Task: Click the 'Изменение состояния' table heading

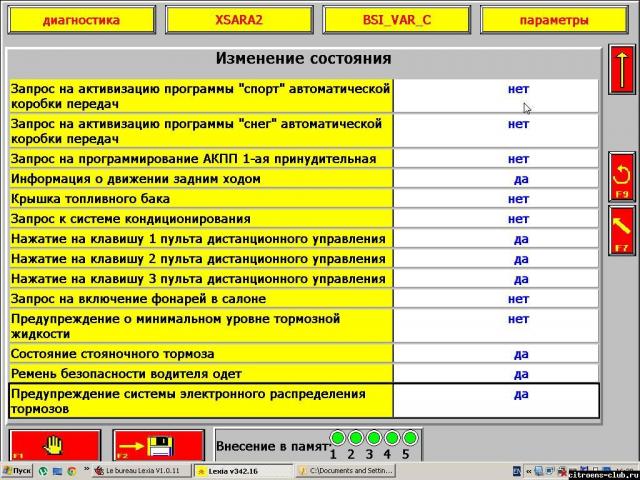Action: point(304,58)
